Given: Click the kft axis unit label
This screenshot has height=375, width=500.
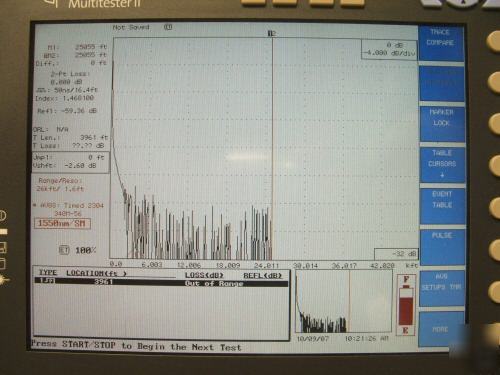Looking at the screenshot, I should (x=411, y=266).
